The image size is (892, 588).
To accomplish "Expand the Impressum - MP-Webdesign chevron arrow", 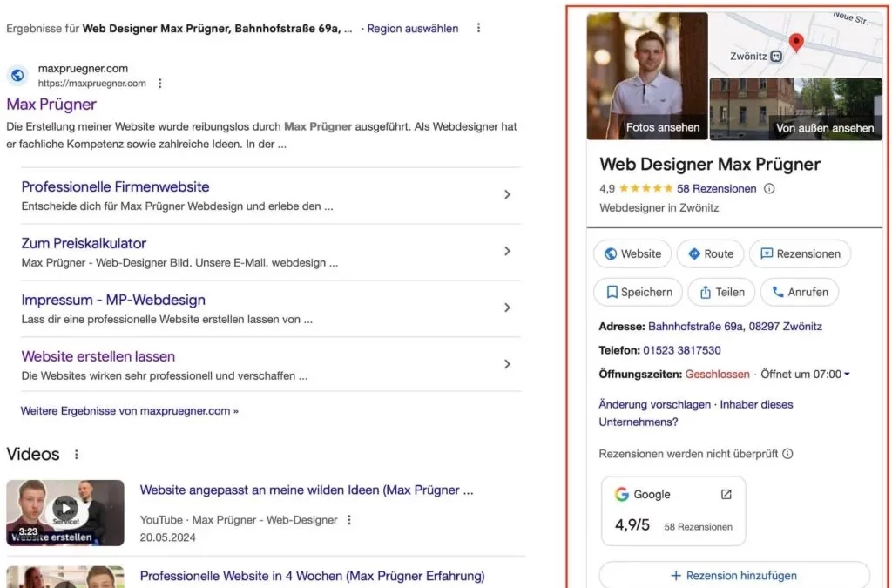I will (507, 308).
